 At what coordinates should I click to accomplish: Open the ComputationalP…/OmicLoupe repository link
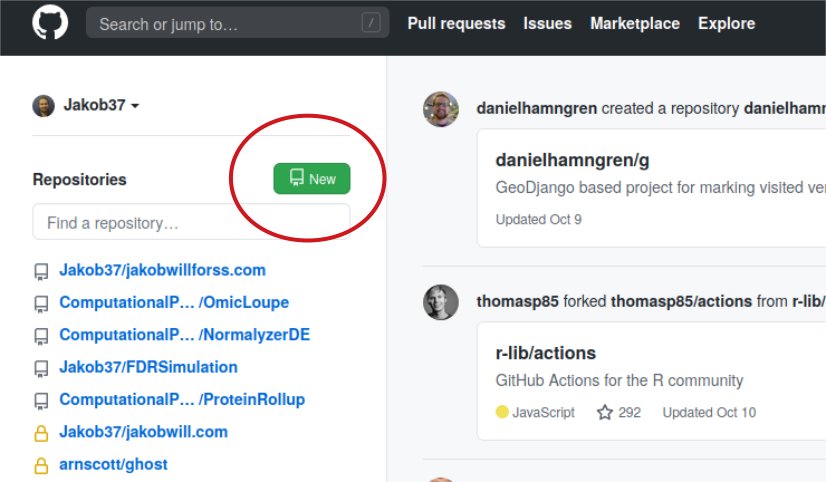coord(174,302)
